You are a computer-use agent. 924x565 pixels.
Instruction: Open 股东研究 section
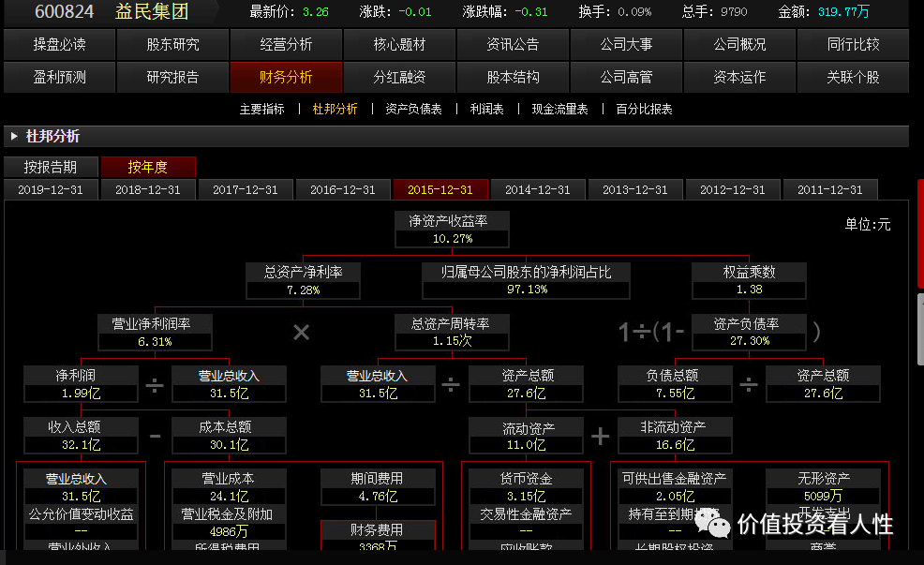pos(172,44)
